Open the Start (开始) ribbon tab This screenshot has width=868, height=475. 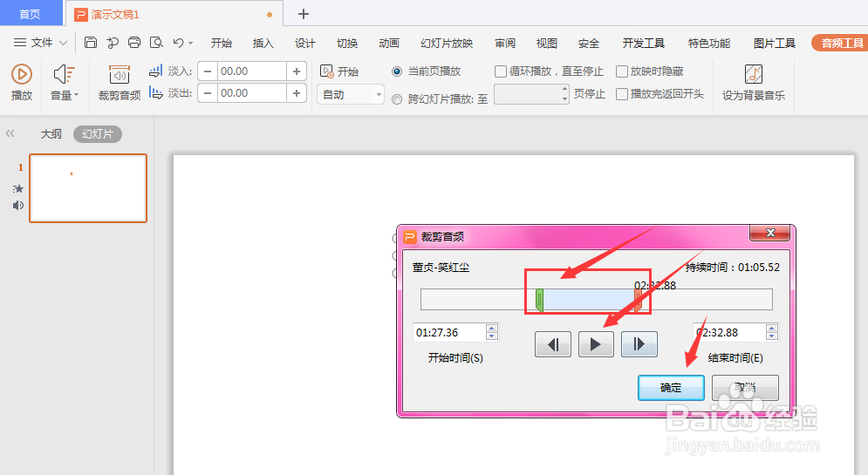click(x=222, y=43)
